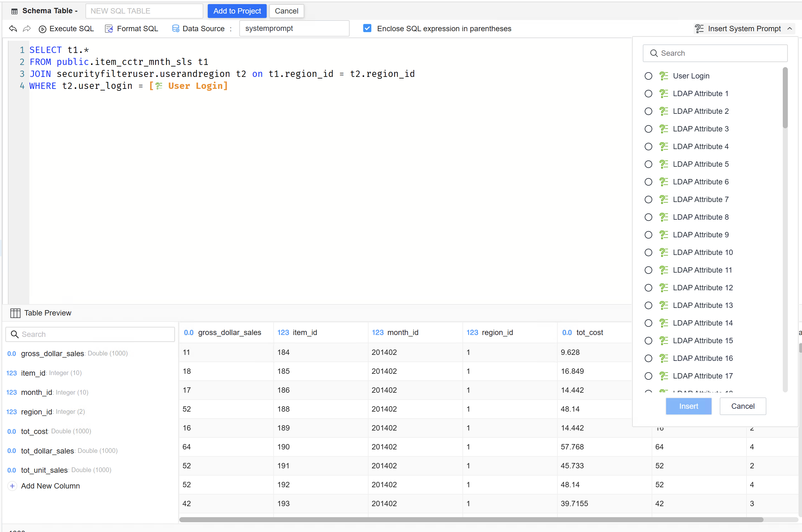
Task: Uncheck Enclose SQL expression in parentheses
Action: click(367, 28)
